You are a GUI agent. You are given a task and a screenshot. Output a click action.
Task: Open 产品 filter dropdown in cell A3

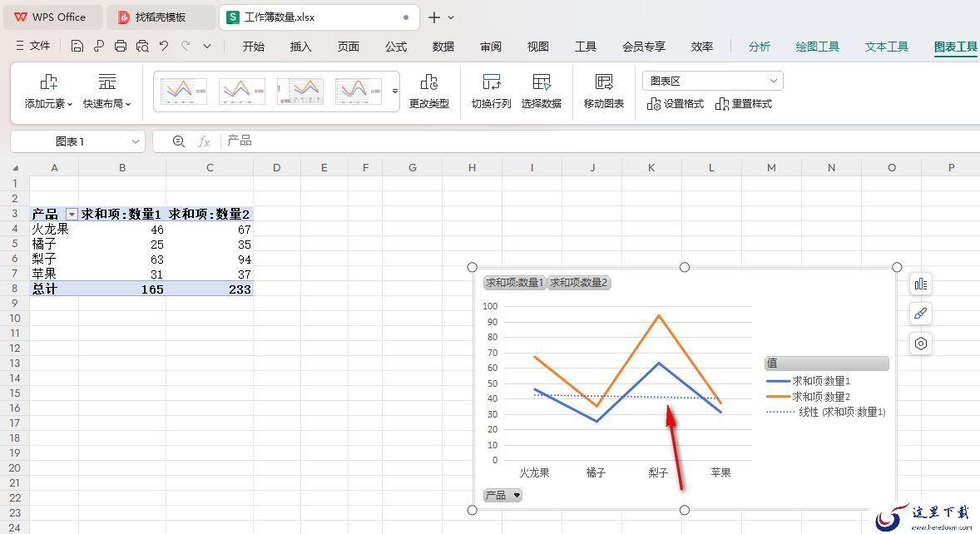[72, 215]
